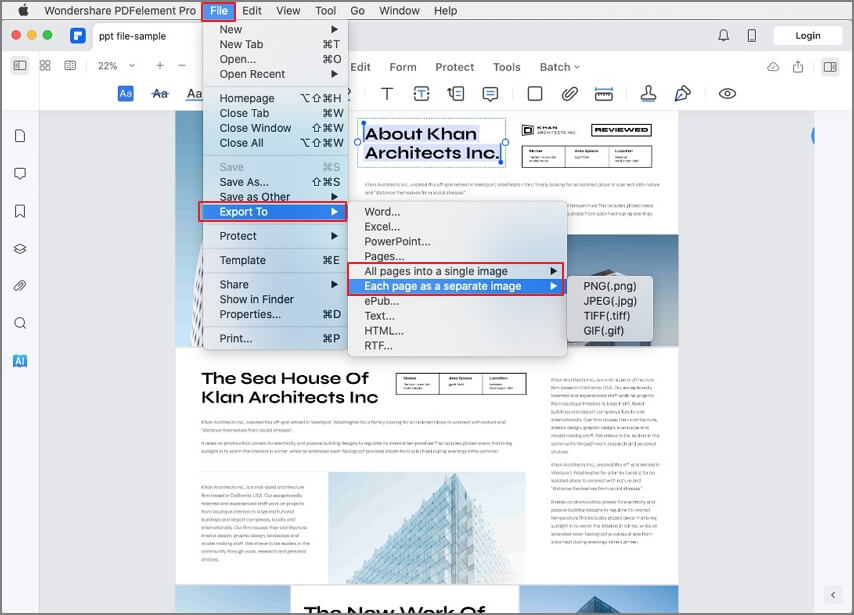Open the Edit menu in menu bar
Image resolution: width=854 pixels, height=615 pixels.
tap(252, 11)
